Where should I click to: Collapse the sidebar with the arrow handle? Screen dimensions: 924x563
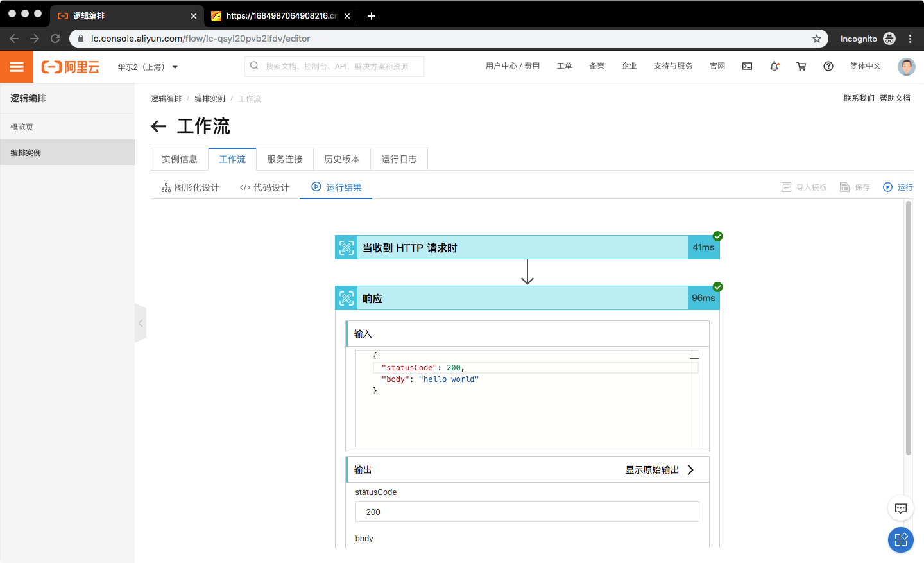(x=141, y=323)
